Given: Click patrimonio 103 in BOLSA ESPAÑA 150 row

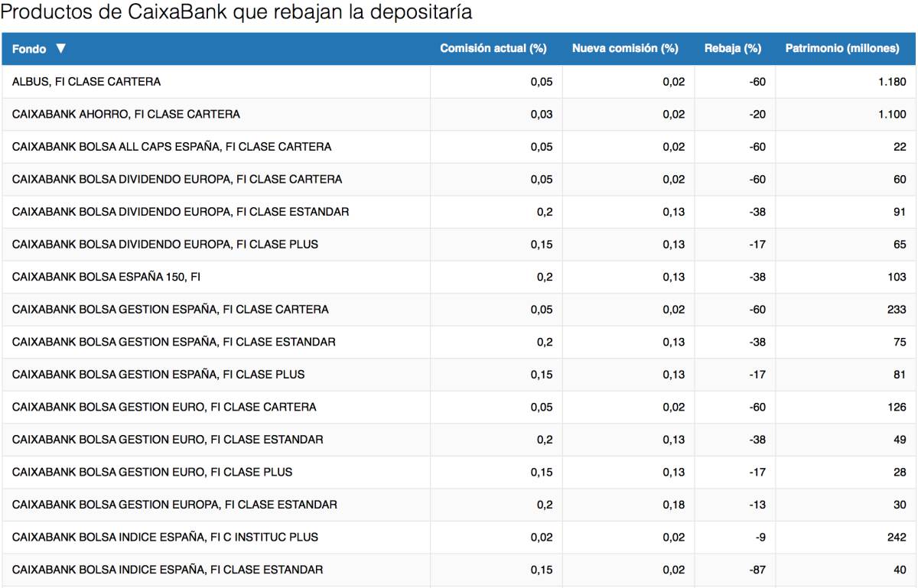Looking at the screenshot, I should (897, 277).
